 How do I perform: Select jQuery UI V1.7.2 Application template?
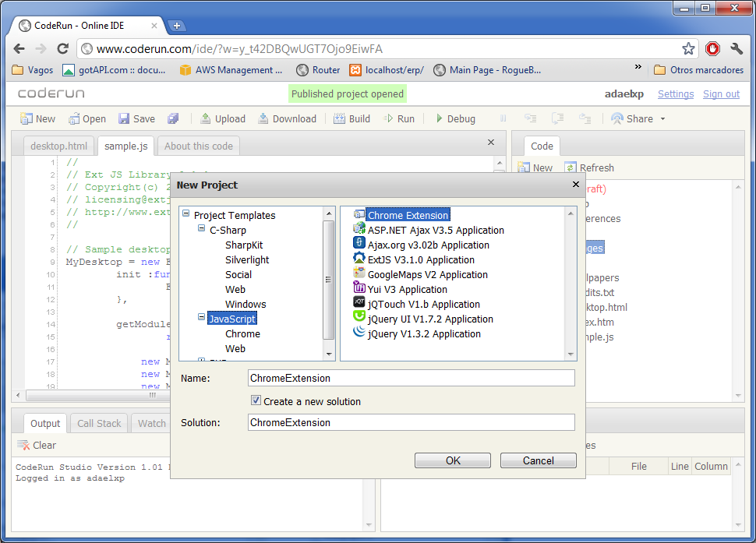click(x=430, y=319)
